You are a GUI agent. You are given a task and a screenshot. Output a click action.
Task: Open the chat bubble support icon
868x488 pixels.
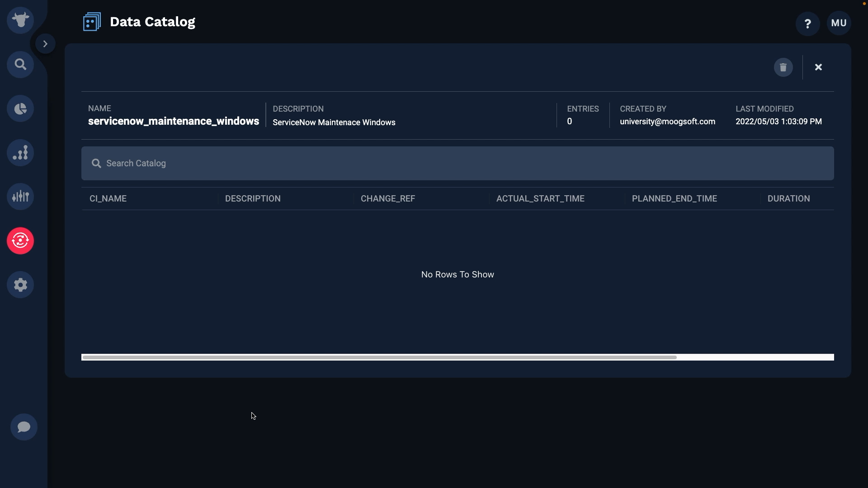coord(24,427)
